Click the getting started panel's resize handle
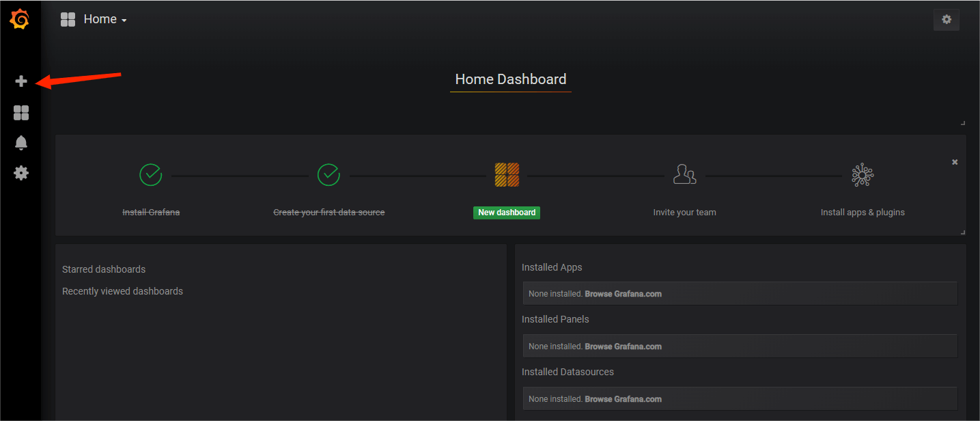 pos(963,232)
